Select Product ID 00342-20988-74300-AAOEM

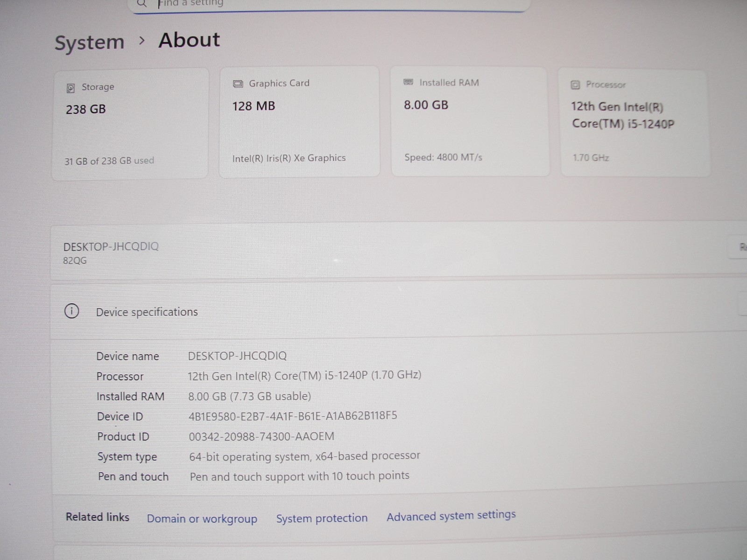[x=261, y=436]
